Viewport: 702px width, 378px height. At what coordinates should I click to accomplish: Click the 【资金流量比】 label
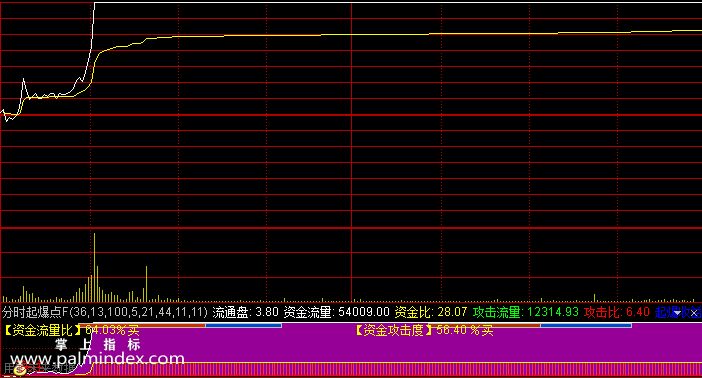coord(42,331)
